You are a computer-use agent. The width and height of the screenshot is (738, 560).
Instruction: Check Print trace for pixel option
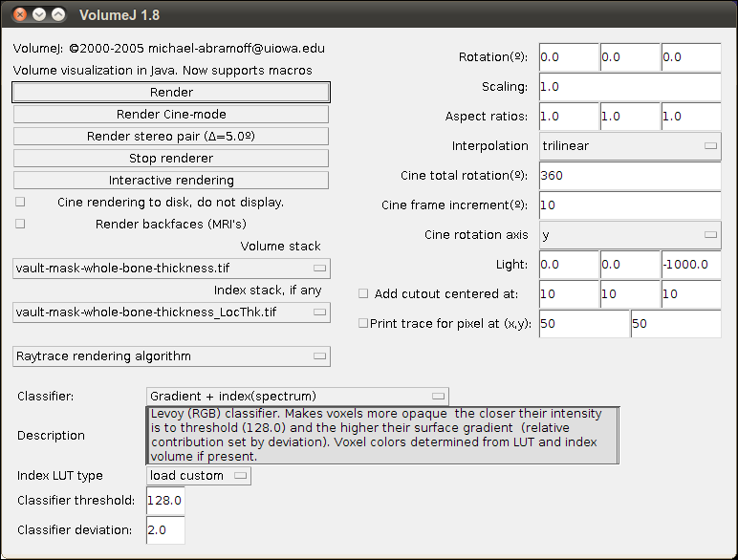point(363,323)
